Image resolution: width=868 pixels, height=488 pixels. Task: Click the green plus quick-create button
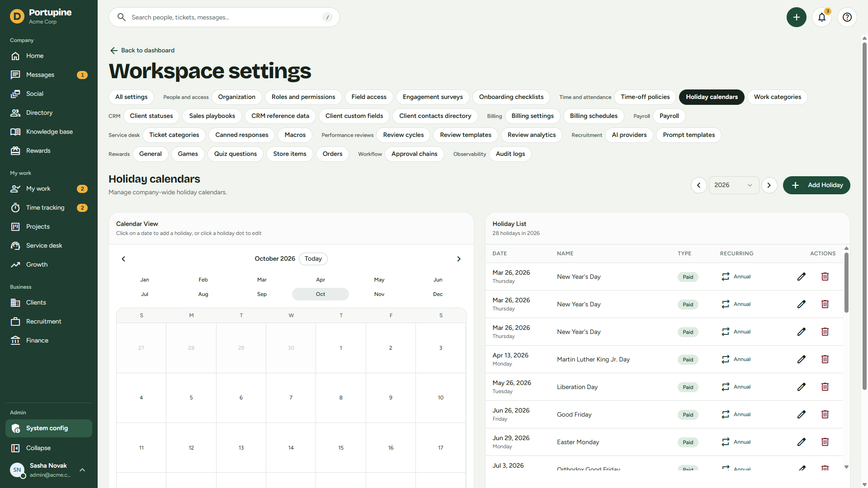pyautogui.click(x=797, y=17)
